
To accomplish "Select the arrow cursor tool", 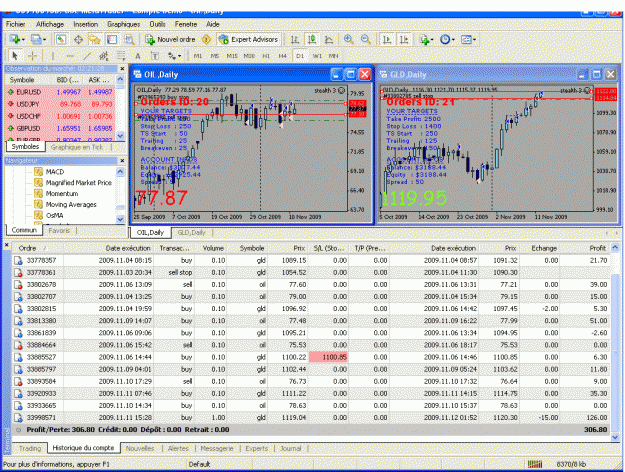I will pyautogui.click(x=15, y=56).
